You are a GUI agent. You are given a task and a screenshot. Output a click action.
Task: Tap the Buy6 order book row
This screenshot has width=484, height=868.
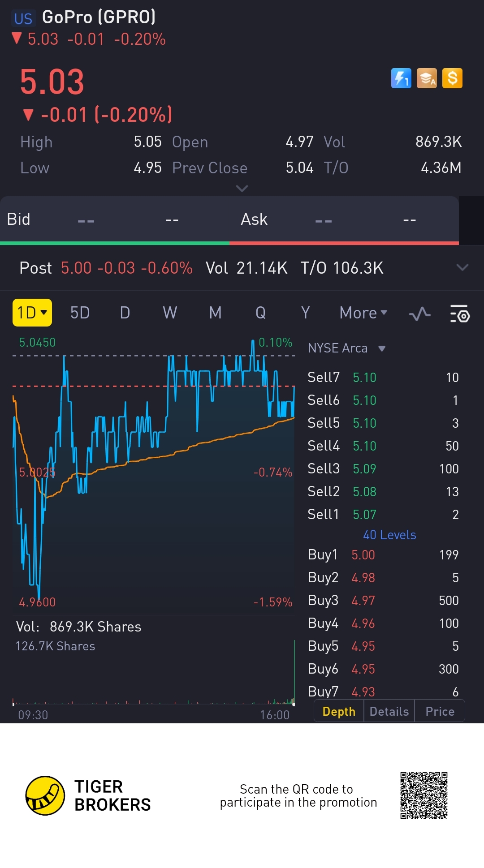tap(383, 669)
